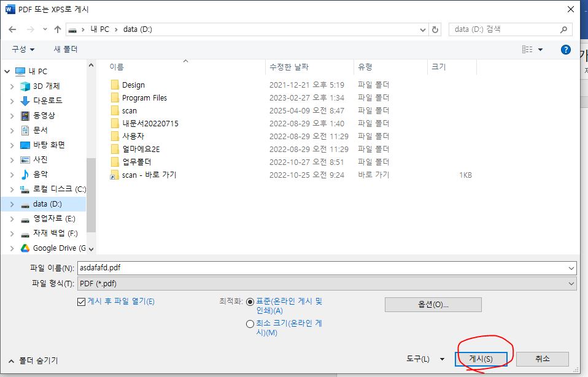Select the 1KB size cell

465,175
